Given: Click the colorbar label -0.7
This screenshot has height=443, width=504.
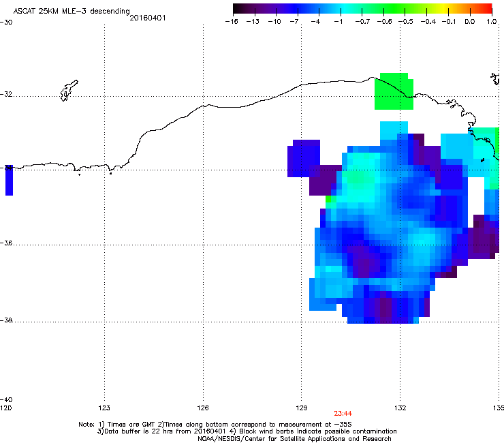Looking at the screenshot, I should 362,22.
